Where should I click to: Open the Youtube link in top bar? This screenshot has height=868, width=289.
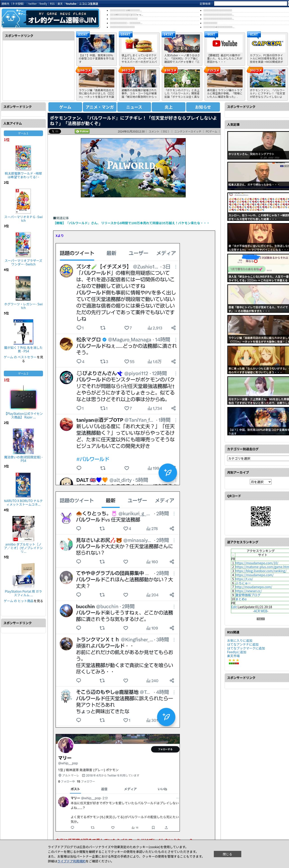click(x=71, y=4)
